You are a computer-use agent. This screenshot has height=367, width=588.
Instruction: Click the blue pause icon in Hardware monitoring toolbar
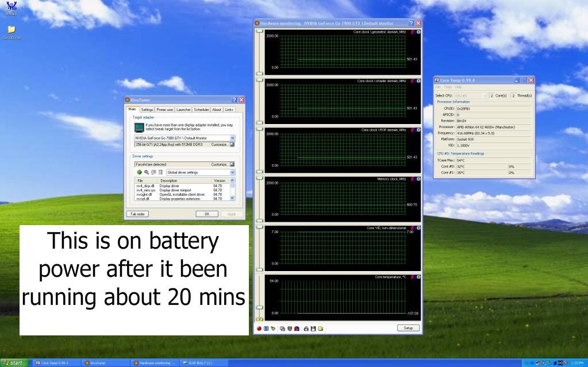point(266,329)
